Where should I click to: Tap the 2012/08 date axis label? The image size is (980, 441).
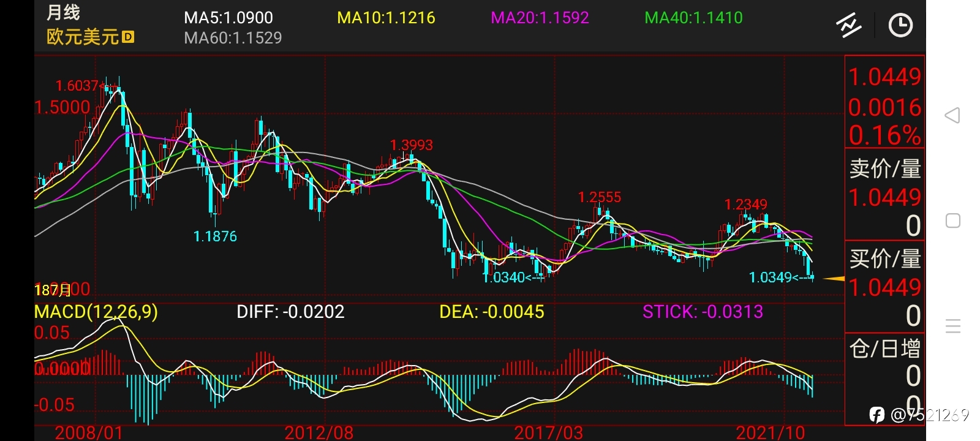point(319,432)
